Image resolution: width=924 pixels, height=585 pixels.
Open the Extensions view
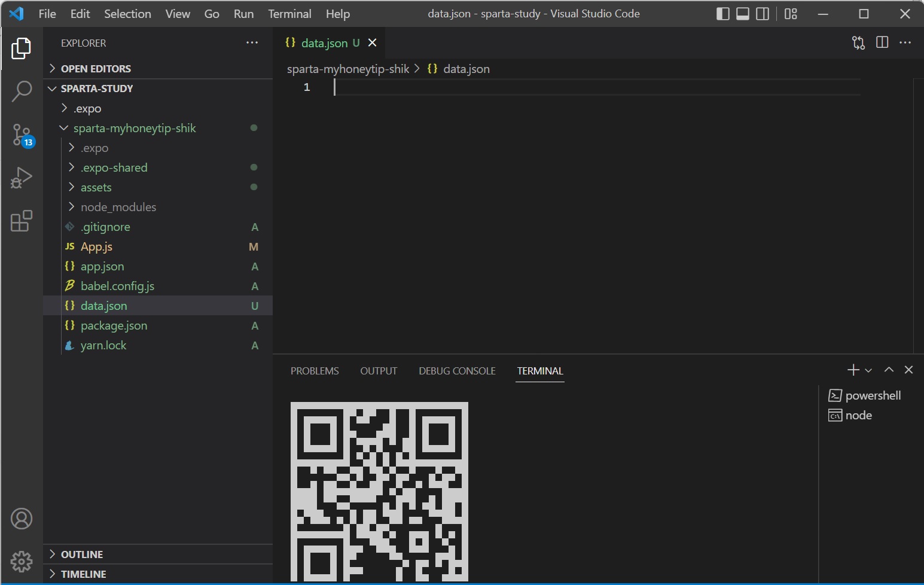click(22, 221)
